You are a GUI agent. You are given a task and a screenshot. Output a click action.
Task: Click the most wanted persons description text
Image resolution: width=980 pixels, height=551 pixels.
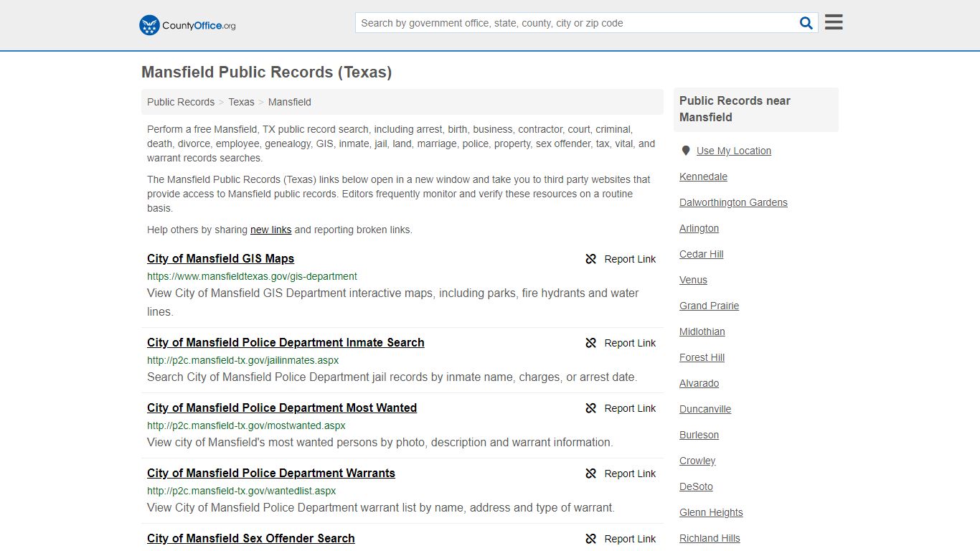380,442
